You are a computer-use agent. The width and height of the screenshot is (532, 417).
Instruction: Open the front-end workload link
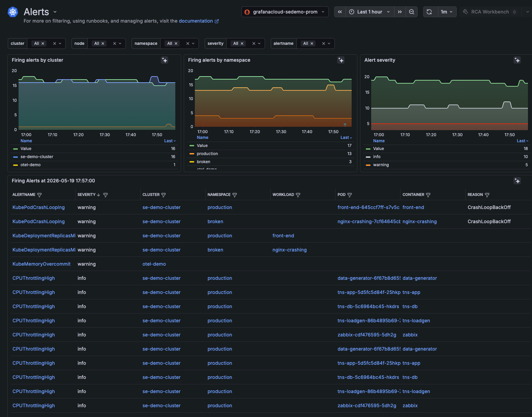(283, 236)
